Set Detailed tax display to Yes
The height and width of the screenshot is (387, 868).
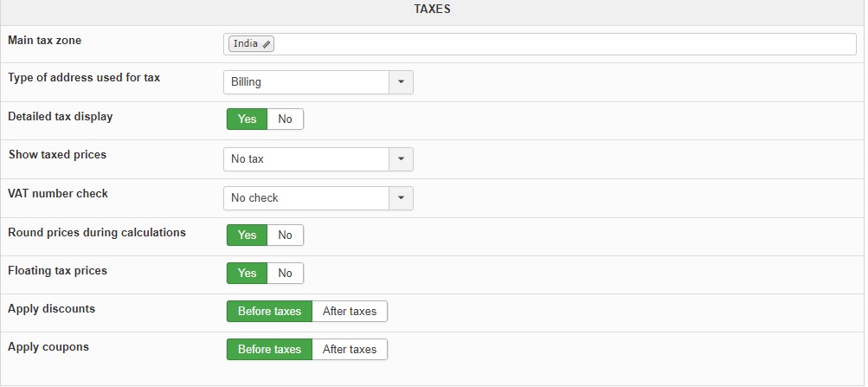248,119
